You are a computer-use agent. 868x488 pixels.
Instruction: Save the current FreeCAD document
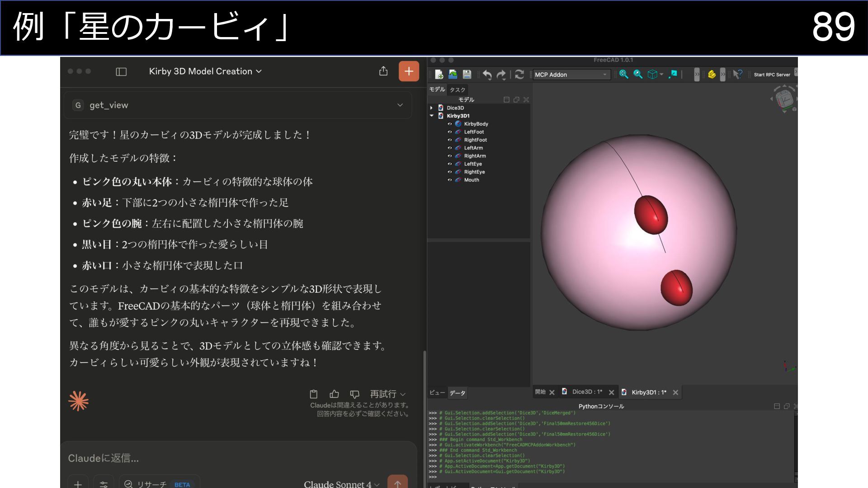coord(467,75)
